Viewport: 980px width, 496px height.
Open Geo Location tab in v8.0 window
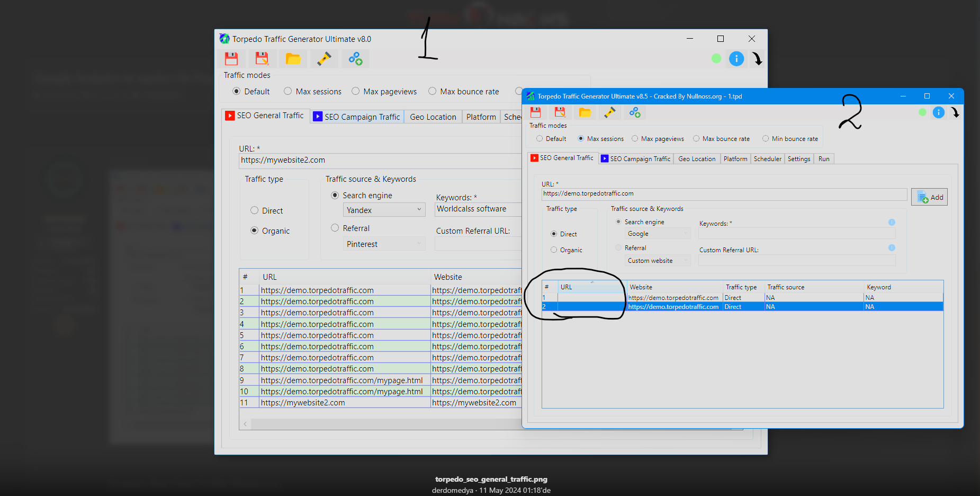tap(433, 117)
